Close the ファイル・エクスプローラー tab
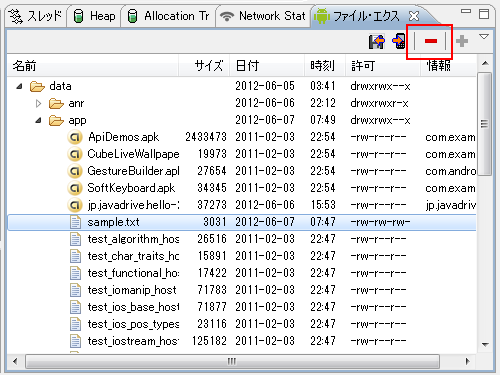500x375 pixels. point(414,16)
